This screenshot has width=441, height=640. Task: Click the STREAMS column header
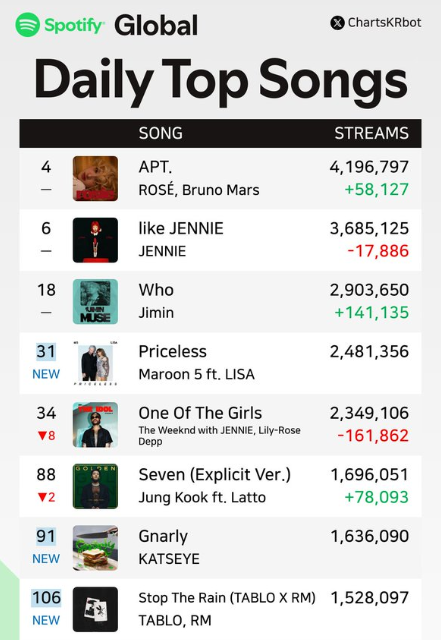[372, 133]
